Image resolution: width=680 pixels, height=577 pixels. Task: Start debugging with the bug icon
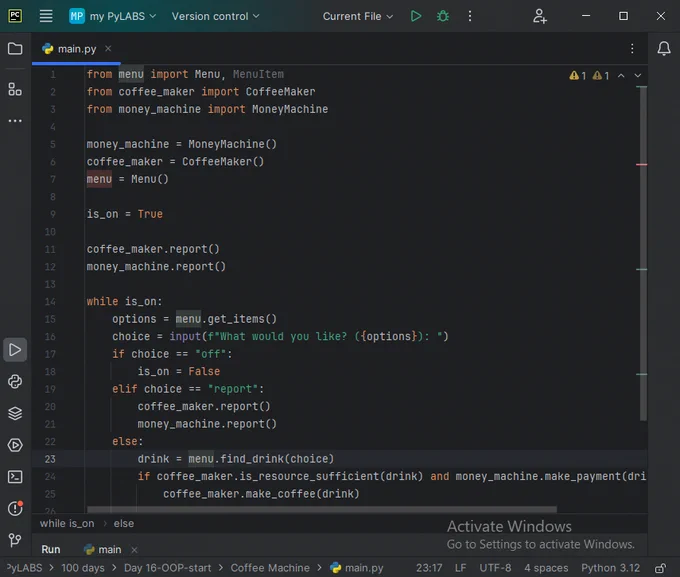(443, 16)
